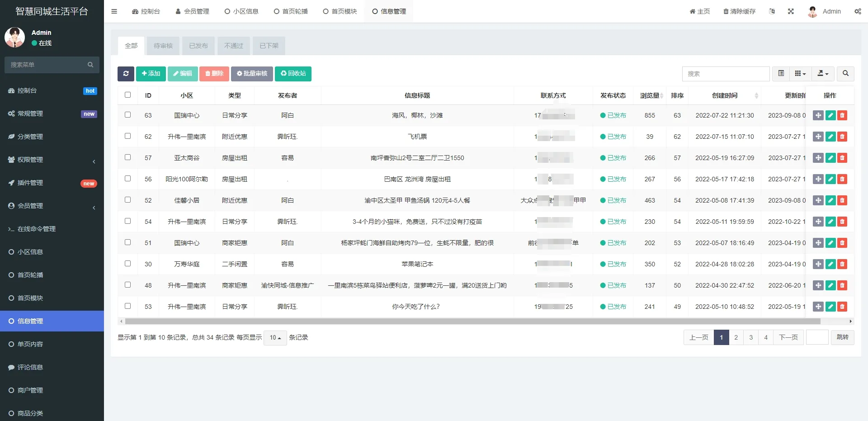Image resolution: width=868 pixels, height=421 pixels.
Task: Go to page 3 of the records
Action: (751, 337)
